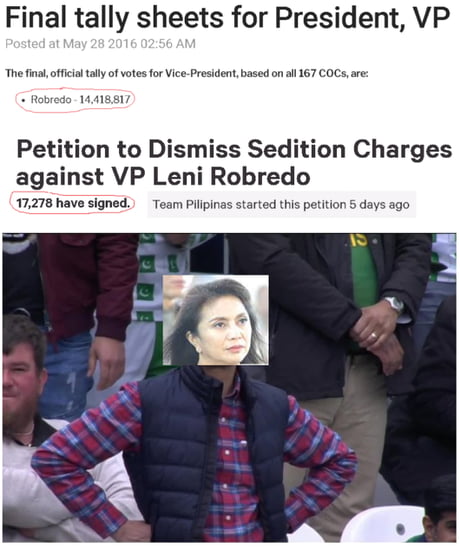Click the sentence mentioning all 167 COCs
This screenshot has height=547, width=460.
pos(187,73)
